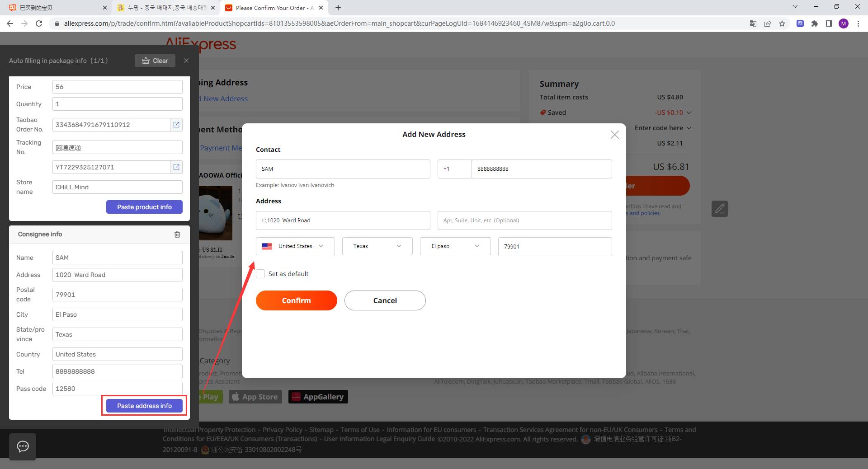Delete consignee info with trash icon
Screen dimensions: 868x469
[x=177, y=234]
